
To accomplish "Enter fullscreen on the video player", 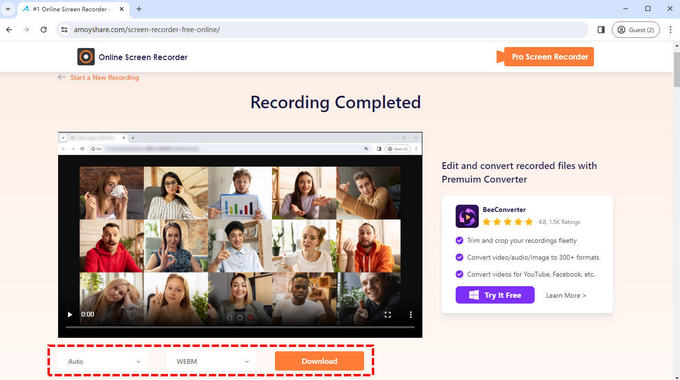I will [388, 315].
